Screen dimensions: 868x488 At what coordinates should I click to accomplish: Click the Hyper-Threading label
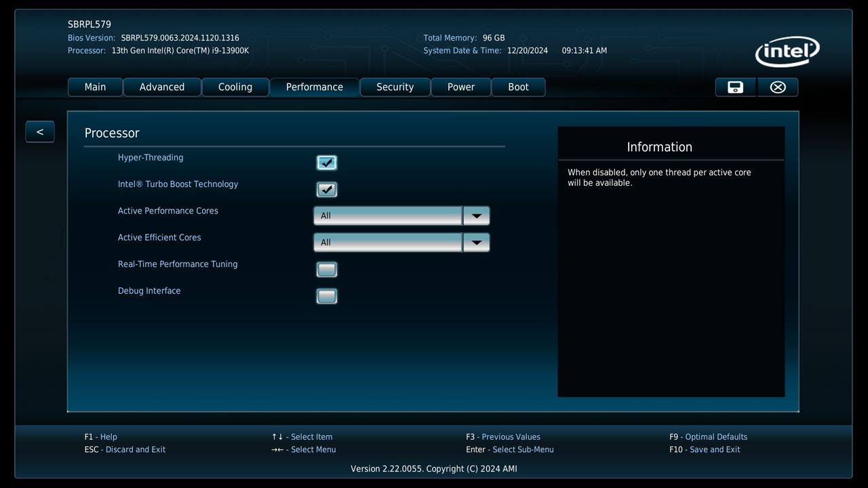(151, 158)
